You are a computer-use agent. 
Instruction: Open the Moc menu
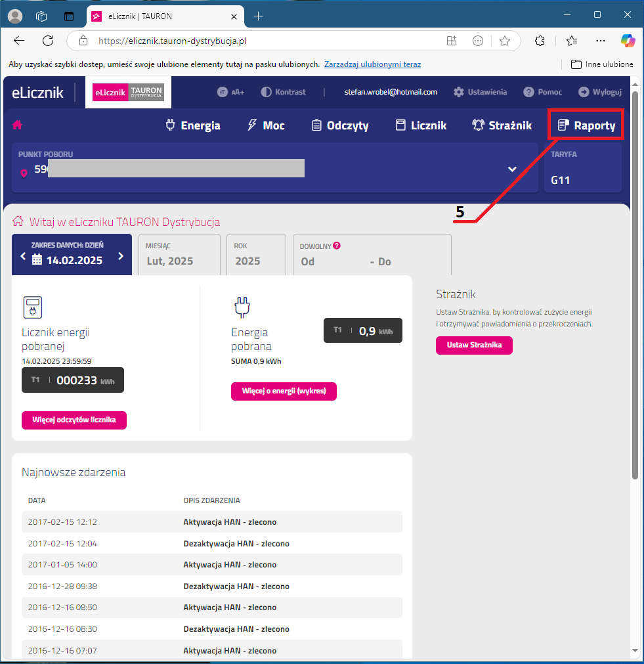(x=266, y=125)
